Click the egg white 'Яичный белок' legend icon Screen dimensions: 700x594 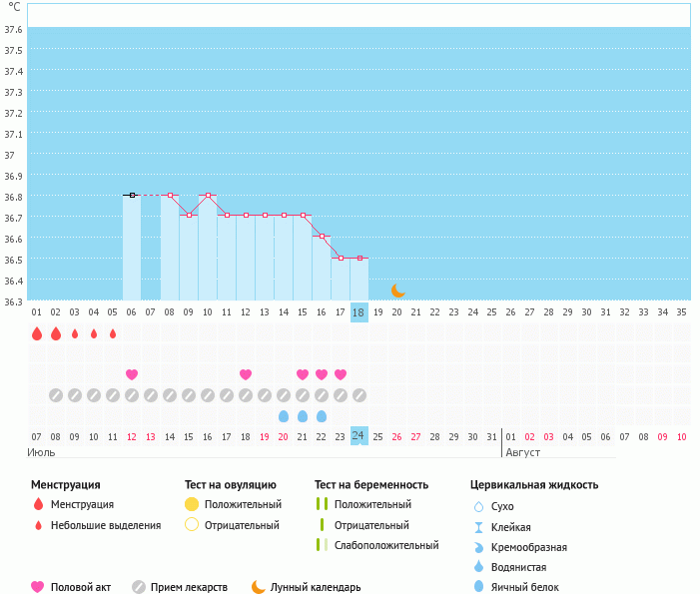pyautogui.click(x=479, y=588)
